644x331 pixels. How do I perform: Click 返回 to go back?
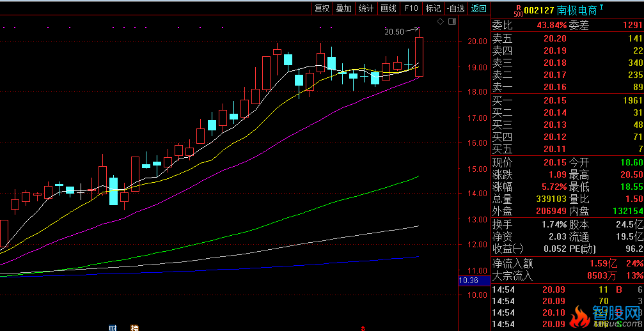478,8
